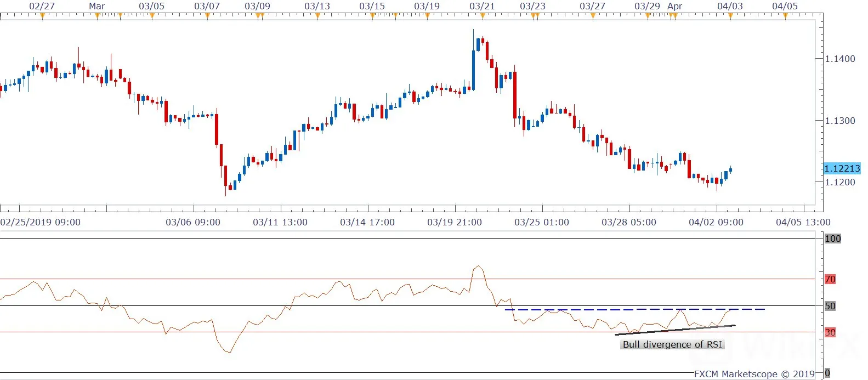The width and height of the screenshot is (868, 380).
Task: Click the RSI 50 level label
Action: (x=830, y=306)
